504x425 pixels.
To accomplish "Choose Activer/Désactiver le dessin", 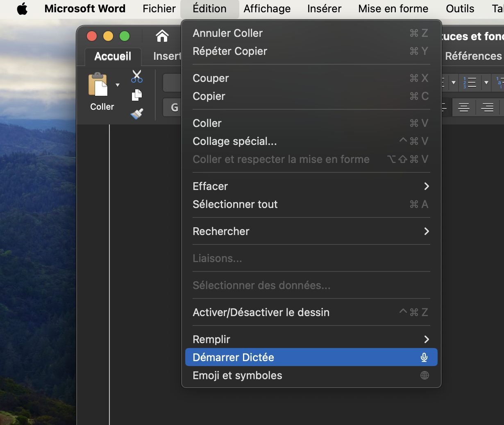I will (311, 312).
